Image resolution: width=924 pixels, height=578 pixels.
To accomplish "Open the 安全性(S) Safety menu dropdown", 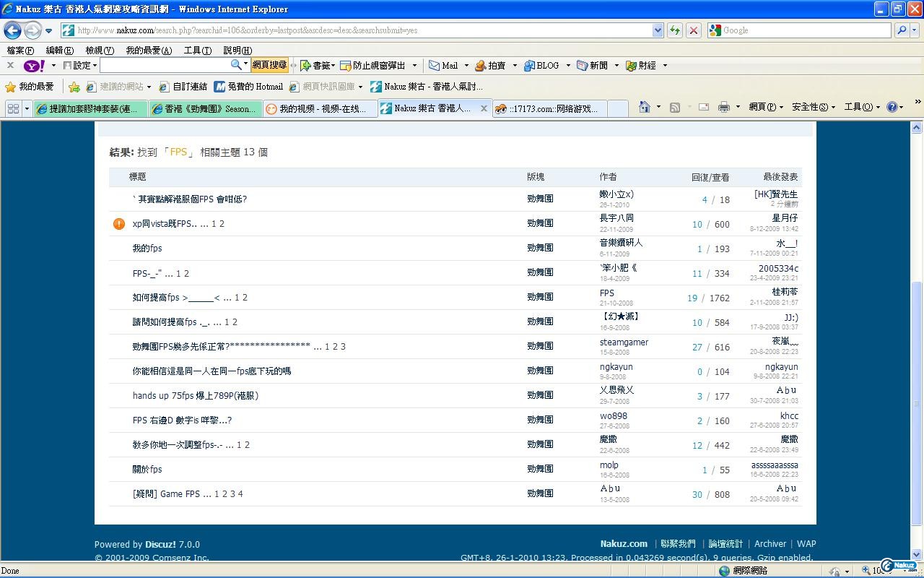I will [814, 107].
